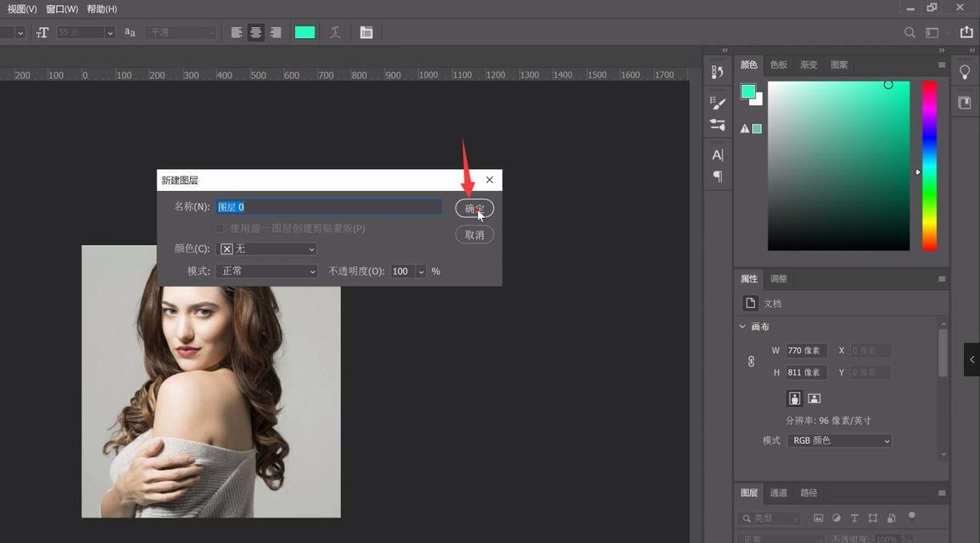Open the mode (模式) dropdown in dialog
Screen dimensions: 980x543
click(266, 271)
